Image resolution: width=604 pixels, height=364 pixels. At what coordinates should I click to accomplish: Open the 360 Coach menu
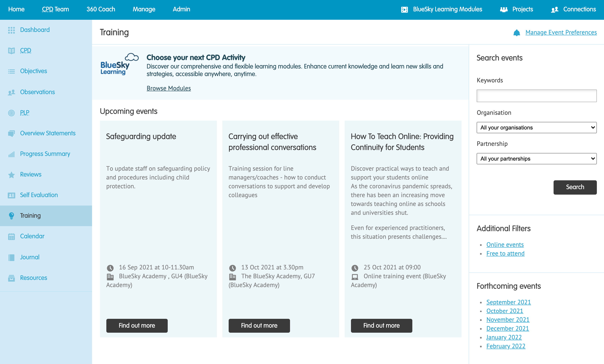pyautogui.click(x=101, y=9)
